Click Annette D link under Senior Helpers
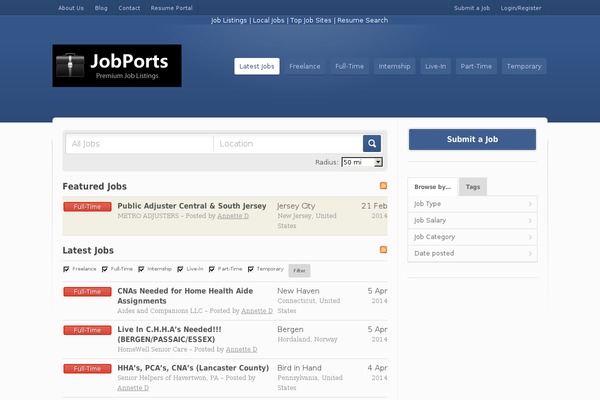The image size is (600, 400). (x=133, y=388)
